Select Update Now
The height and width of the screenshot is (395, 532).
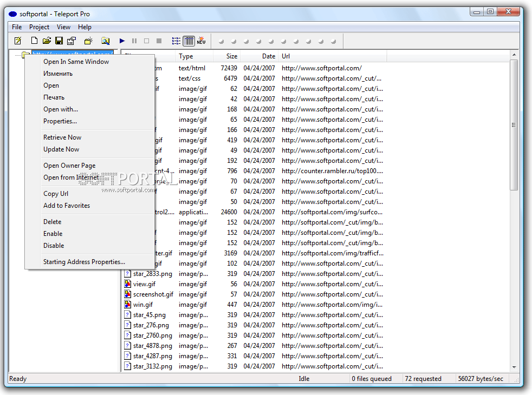(x=90, y=149)
